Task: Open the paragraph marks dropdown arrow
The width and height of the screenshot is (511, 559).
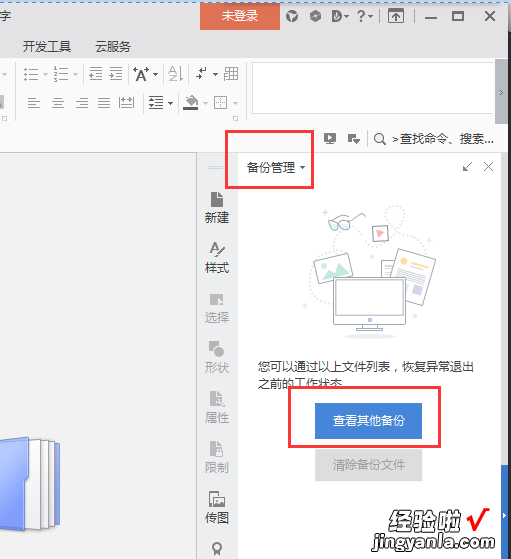Action: tap(215, 75)
